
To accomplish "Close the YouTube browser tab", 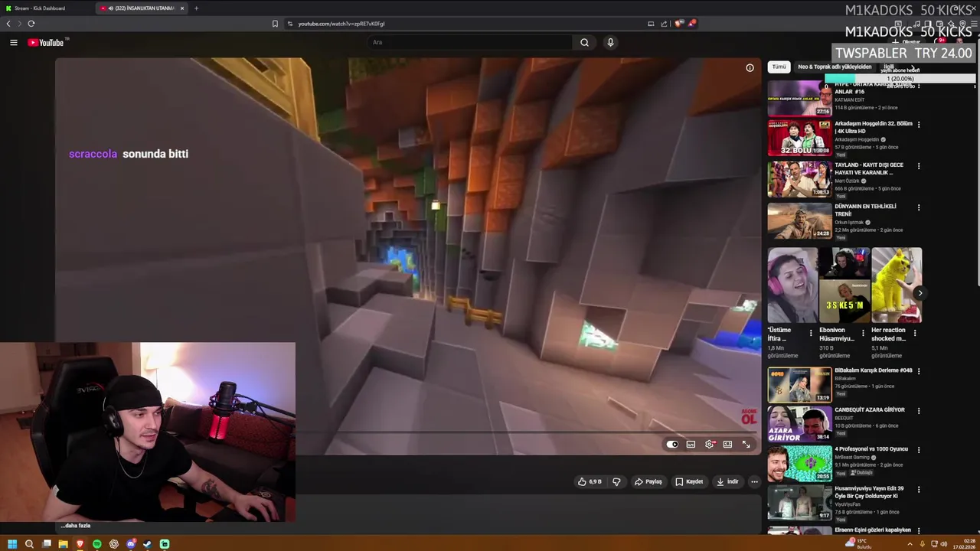I will click(182, 8).
